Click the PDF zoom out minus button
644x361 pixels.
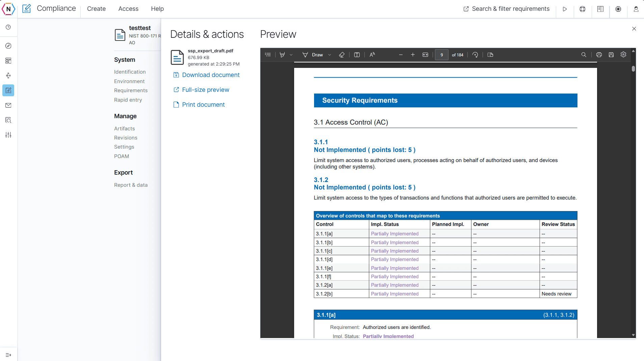point(401,55)
